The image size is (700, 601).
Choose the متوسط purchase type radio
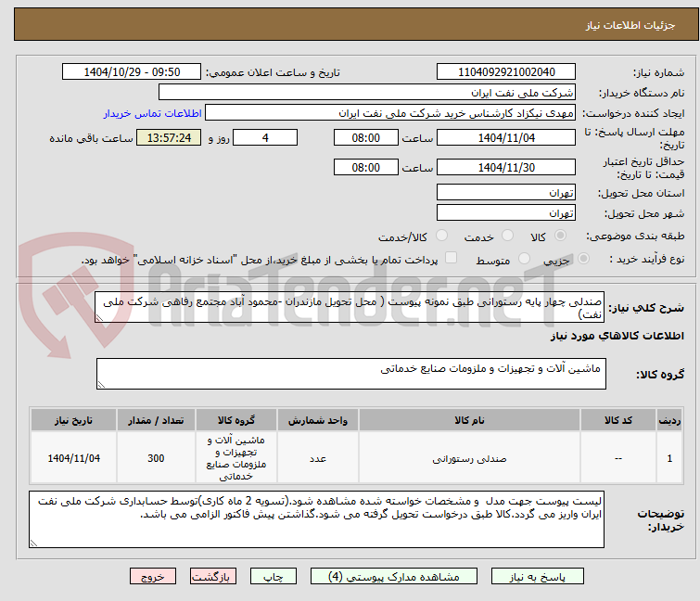pos(524,259)
